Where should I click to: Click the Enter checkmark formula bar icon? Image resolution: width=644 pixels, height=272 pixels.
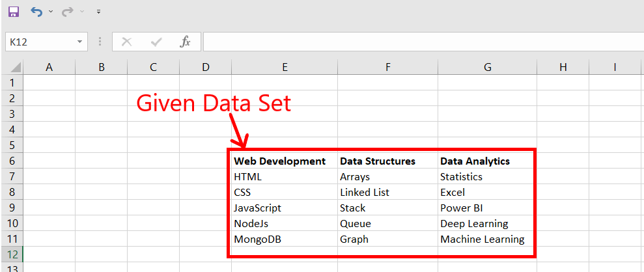[x=156, y=42]
